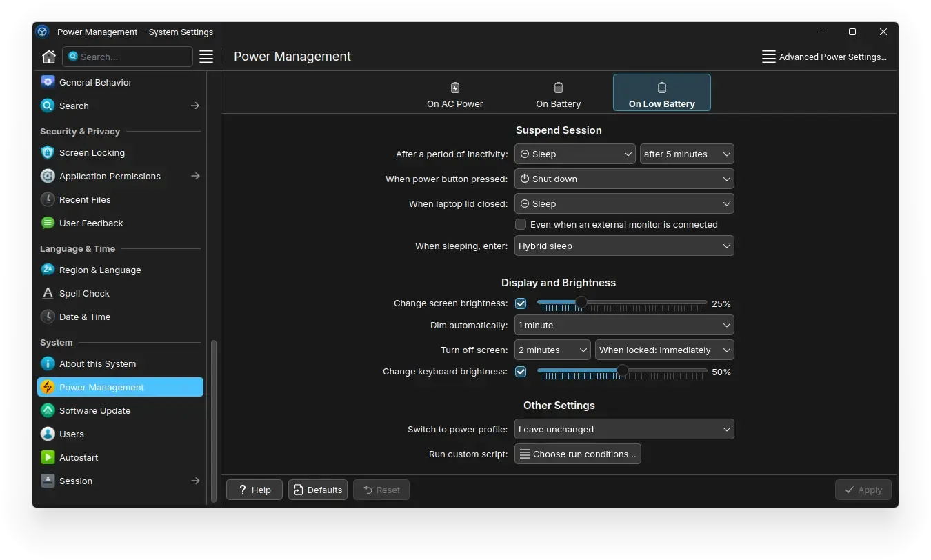Open the Recent Files settings page
931x560 pixels.
pyautogui.click(x=120, y=199)
